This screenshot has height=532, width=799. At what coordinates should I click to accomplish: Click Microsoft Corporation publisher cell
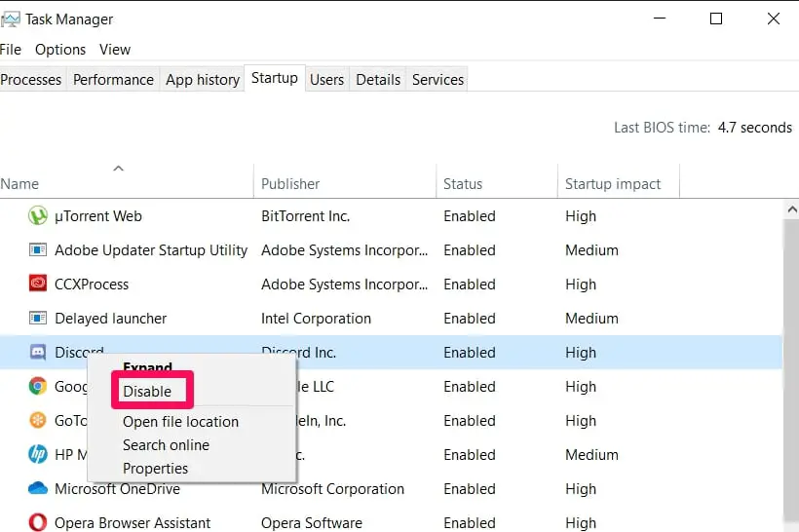[x=332, y=489]
